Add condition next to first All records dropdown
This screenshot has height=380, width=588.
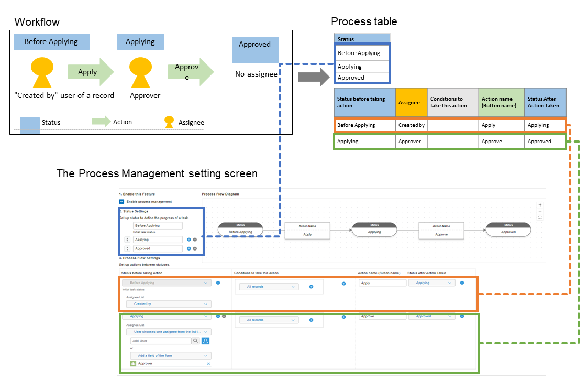pyautogui.click(x=311, y=287)
